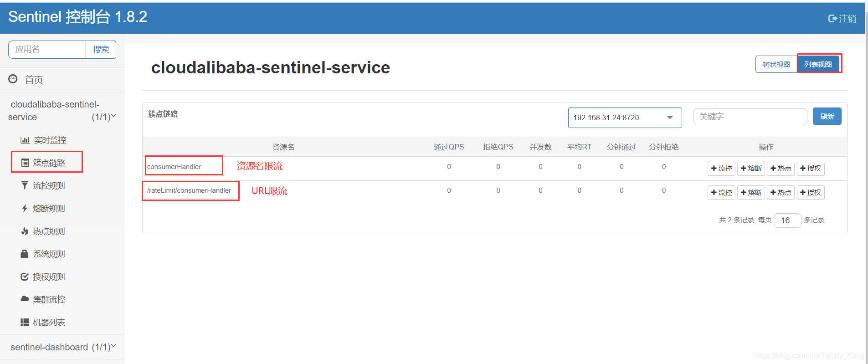
Task: Click the cloudalibaba-sentinel-service page heading
Action: coord(271,67)
